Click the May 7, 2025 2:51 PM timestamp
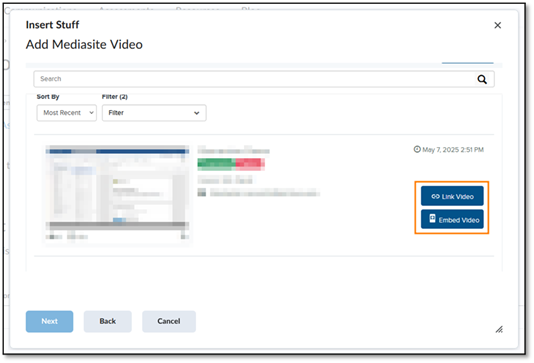The image size is (534, 363). pyautogui.click(x=453, y=149)
